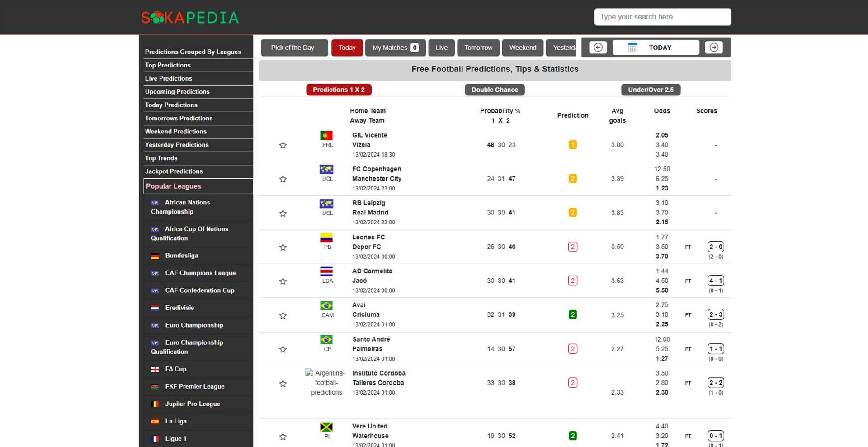
Task: Switch to the Tomorrow tab
Action: (478, 48)
